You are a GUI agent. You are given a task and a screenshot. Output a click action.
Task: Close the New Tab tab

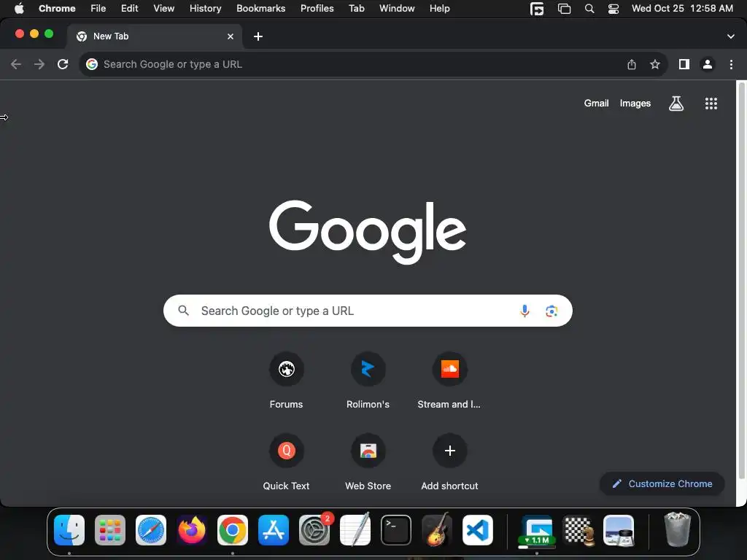pos(231,36)
